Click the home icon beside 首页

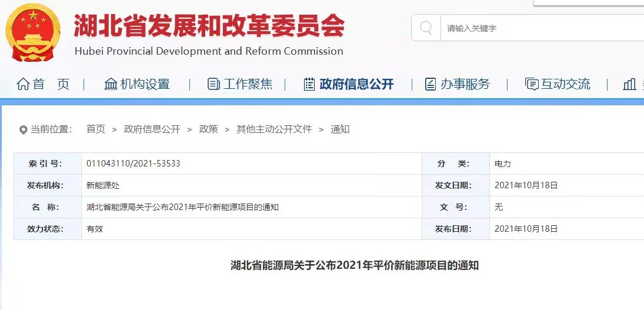pos(23,84)
